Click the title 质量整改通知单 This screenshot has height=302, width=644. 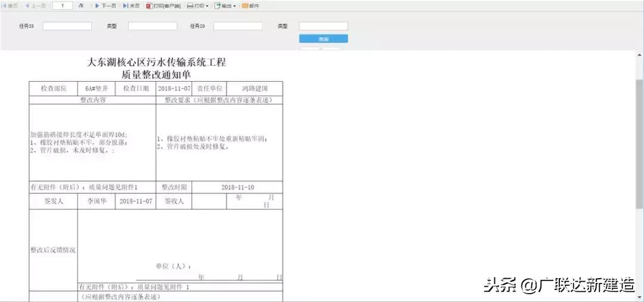pos(156,75)
